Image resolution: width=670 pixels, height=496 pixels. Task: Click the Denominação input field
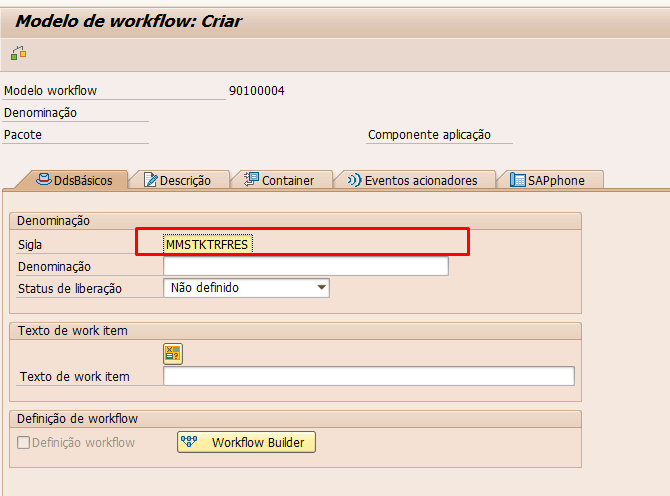(306, 266)
